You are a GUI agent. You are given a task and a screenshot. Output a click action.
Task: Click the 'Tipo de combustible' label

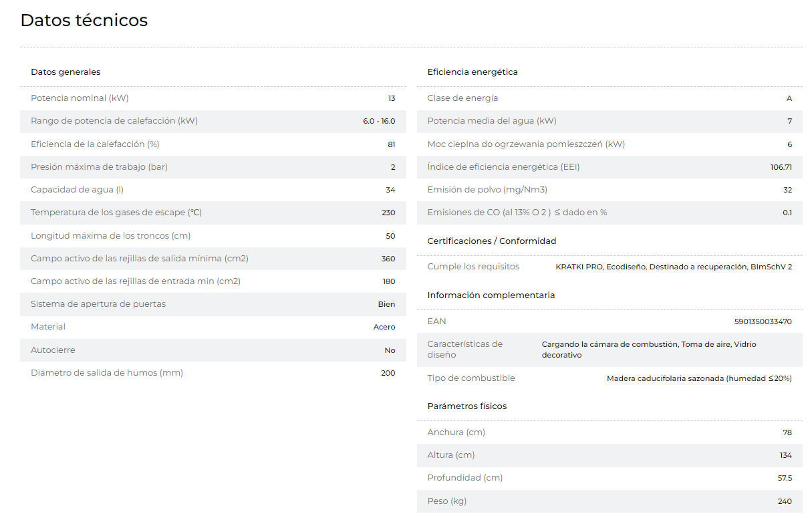(x=471, y=378)
